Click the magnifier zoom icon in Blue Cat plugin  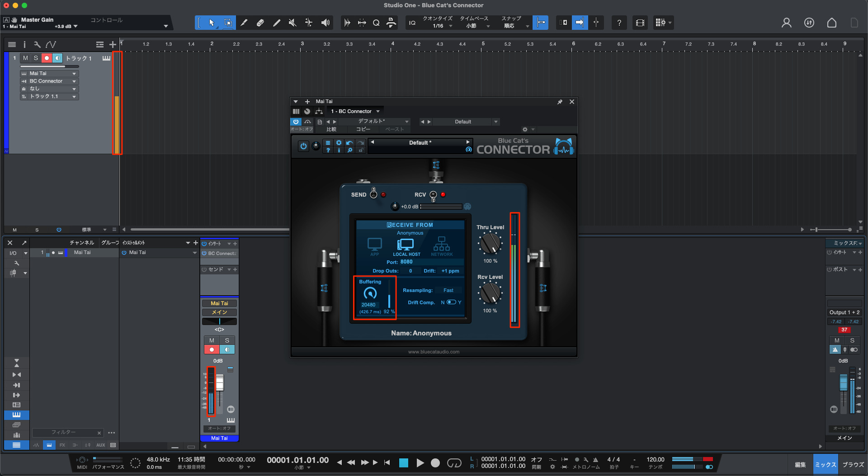click(349, 150)
